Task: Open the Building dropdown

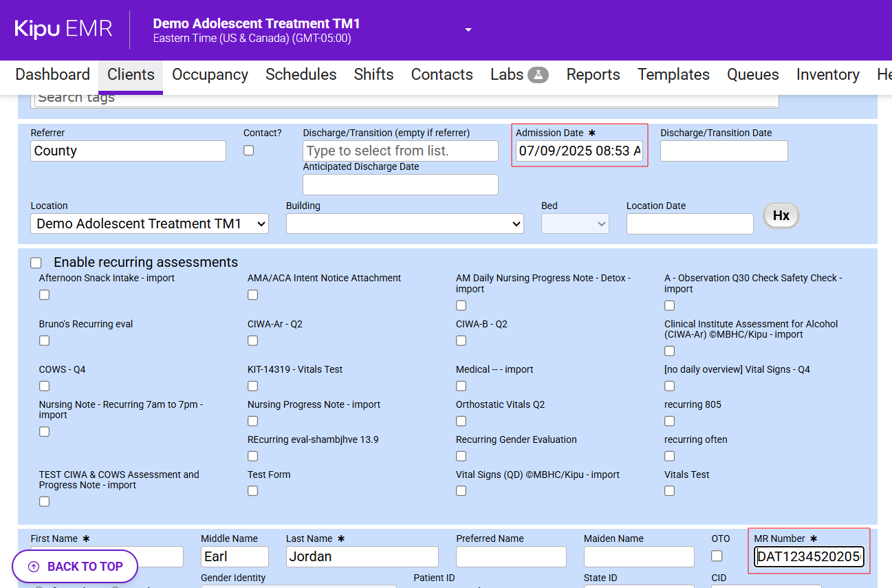Action: (404, 224)
